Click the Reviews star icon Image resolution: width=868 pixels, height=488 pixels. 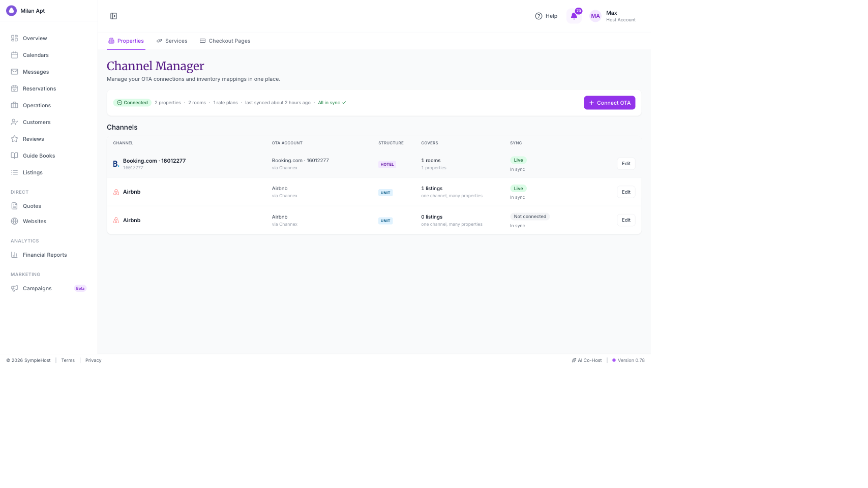pyautogui.click(x=14, y=139)
